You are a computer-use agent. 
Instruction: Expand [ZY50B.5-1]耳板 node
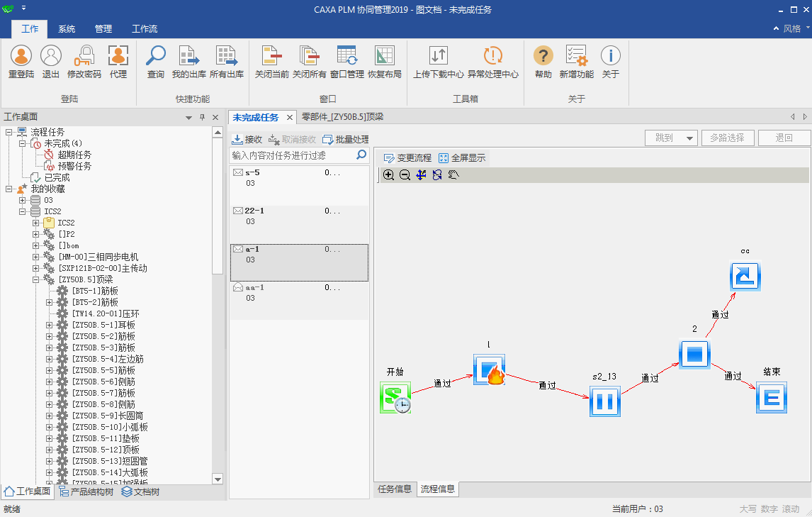pyautogui.click(x=49, y=325)
